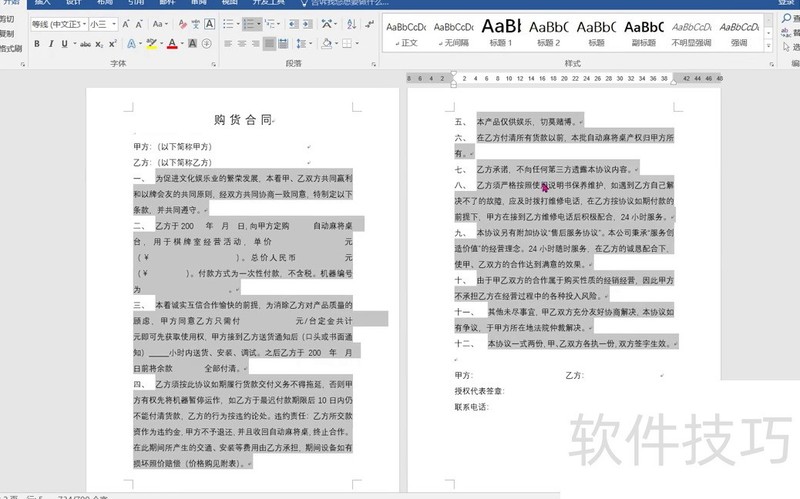
Task: Click the decrease font size button
Action: point(139,24)
